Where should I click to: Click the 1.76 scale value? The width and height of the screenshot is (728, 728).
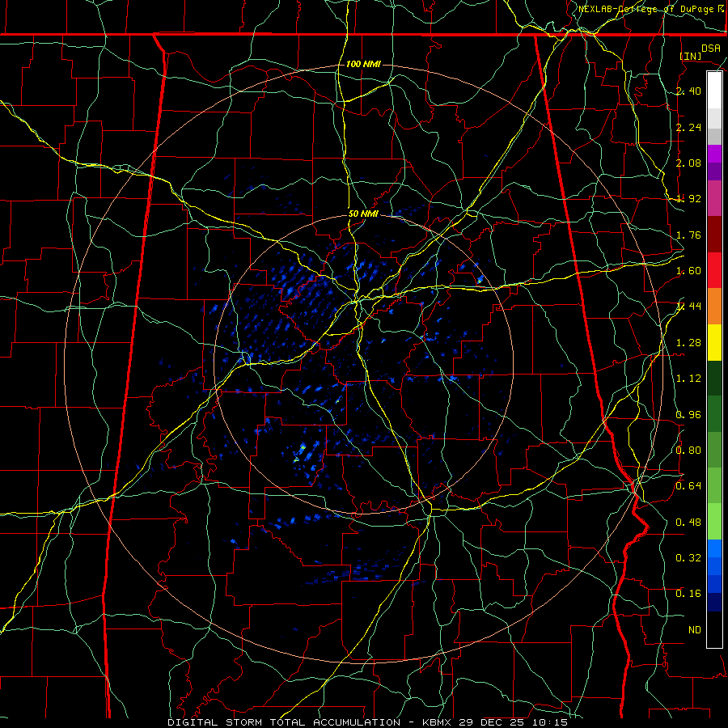(x=688, y=235)
